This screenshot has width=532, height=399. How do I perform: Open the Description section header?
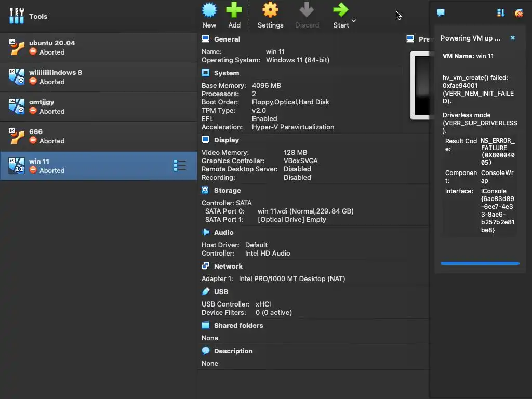point(233,351)
